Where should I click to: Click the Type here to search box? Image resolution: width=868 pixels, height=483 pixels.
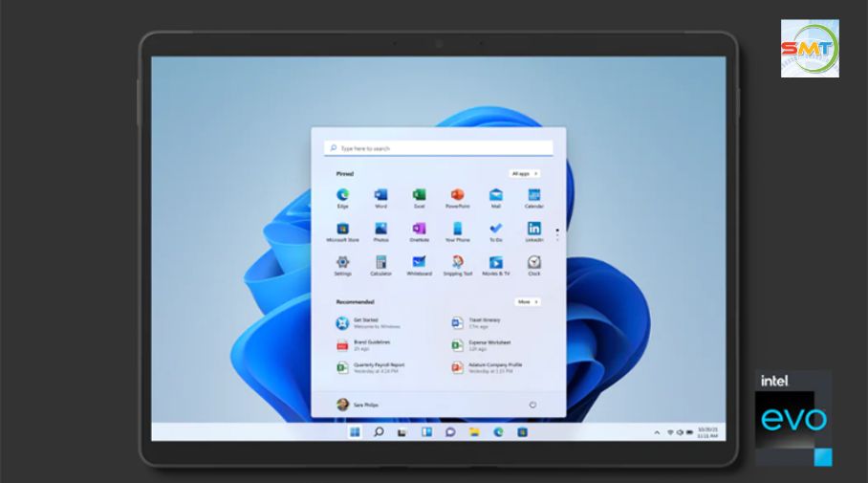pos(439,148)
